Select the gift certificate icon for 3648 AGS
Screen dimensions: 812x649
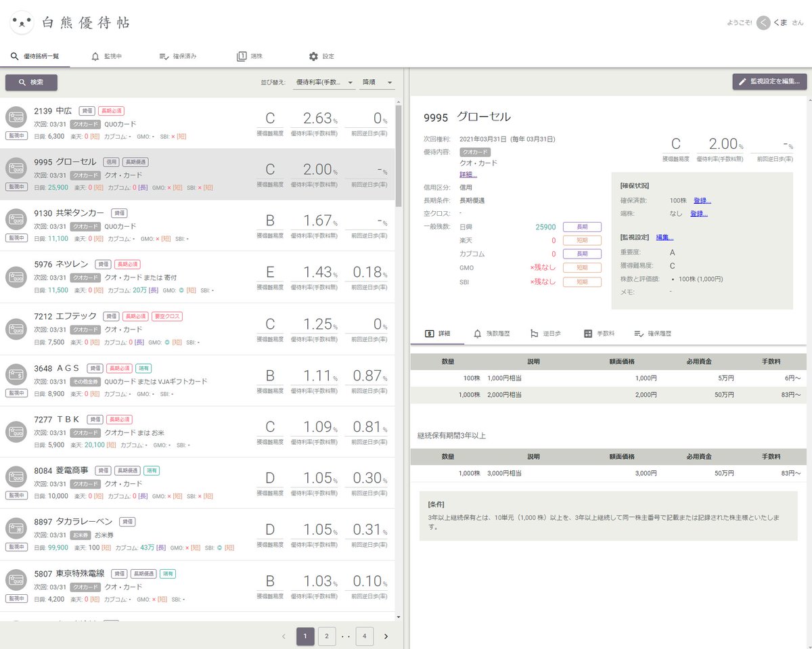tap(16, 374)
